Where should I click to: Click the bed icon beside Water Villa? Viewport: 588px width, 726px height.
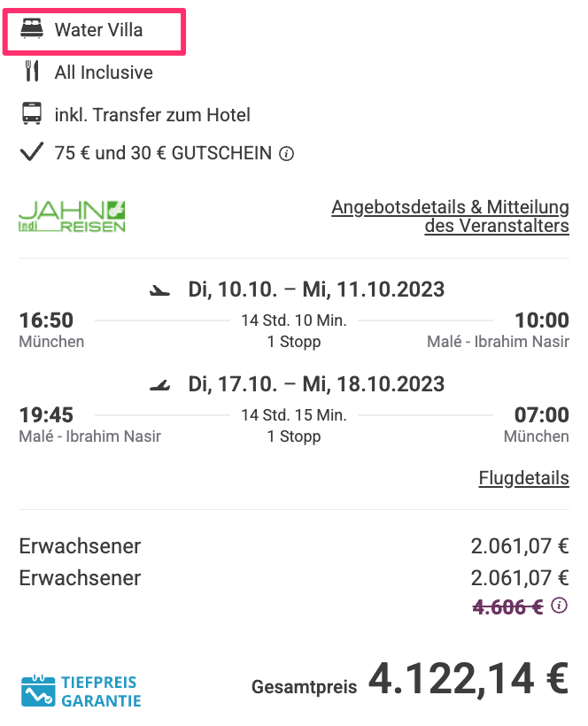32,28
